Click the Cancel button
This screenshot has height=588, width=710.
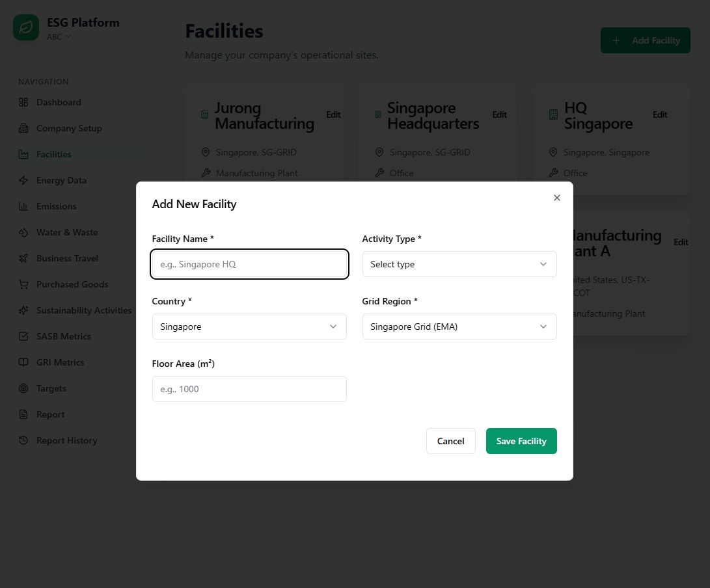(450, 441)
